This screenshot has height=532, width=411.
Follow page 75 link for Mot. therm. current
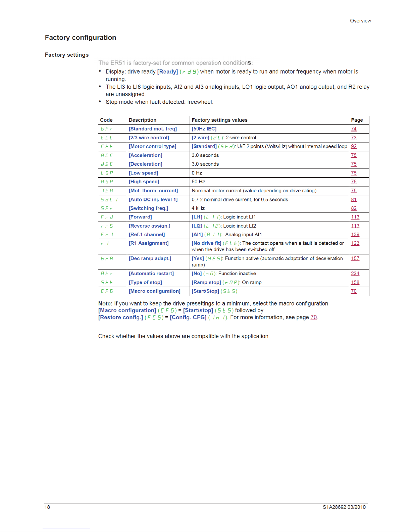[354, 191]
